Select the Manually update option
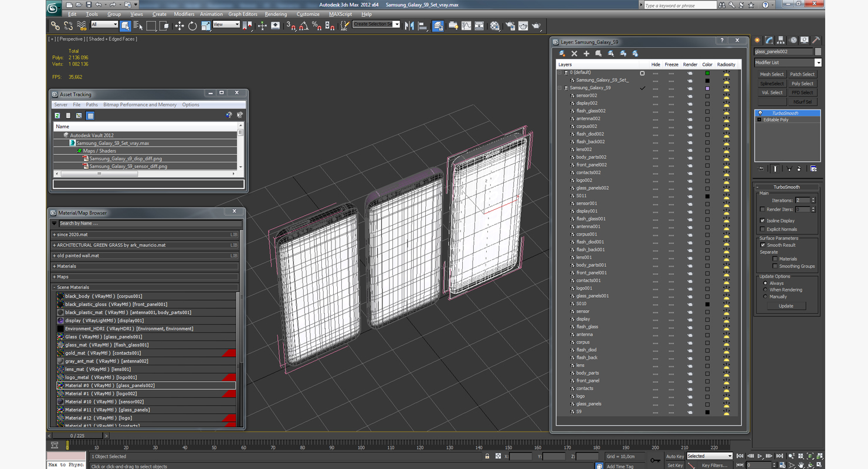 (765, 297)
